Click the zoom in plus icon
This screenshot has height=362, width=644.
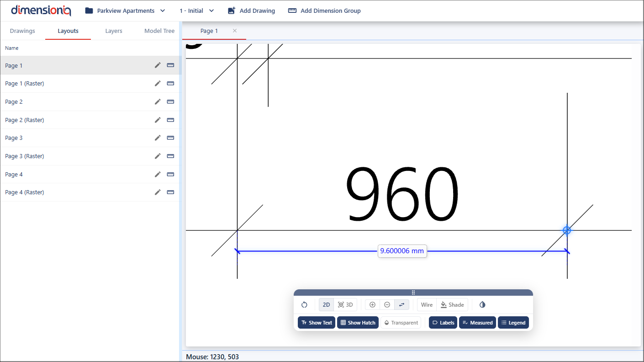(372, 305)
